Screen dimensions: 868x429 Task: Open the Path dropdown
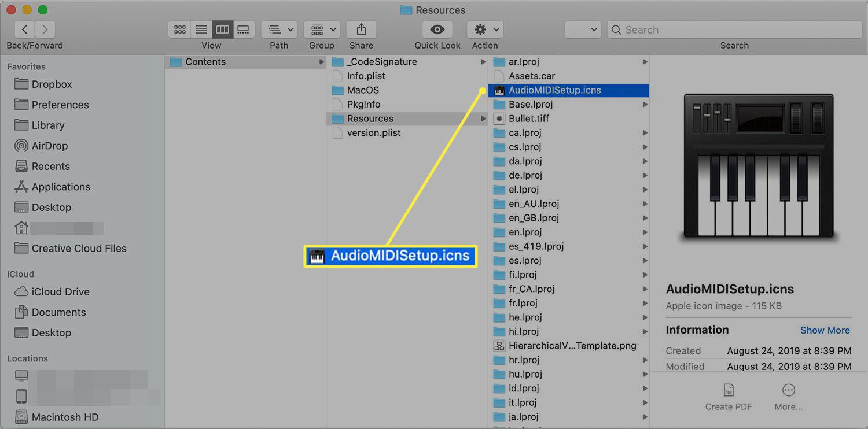[279, 29]
